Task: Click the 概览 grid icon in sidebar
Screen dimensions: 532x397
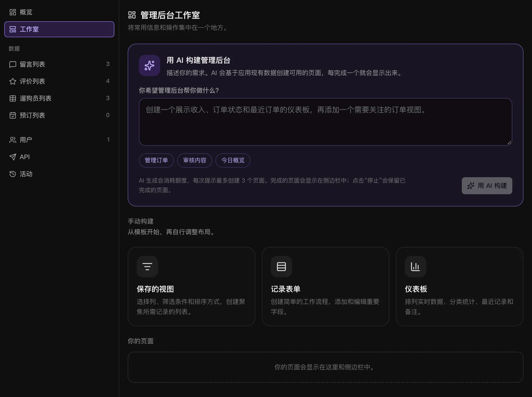Action: [x=13, y=12]
